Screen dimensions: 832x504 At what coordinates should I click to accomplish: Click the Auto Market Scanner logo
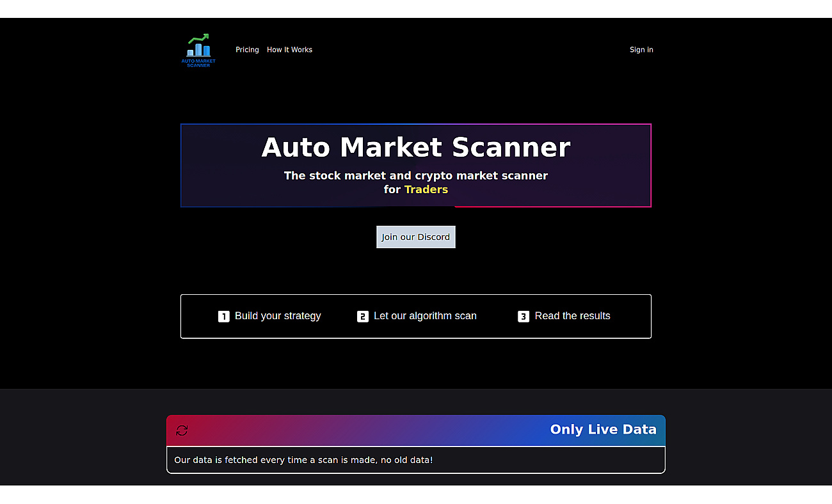[x=198, y=51]
